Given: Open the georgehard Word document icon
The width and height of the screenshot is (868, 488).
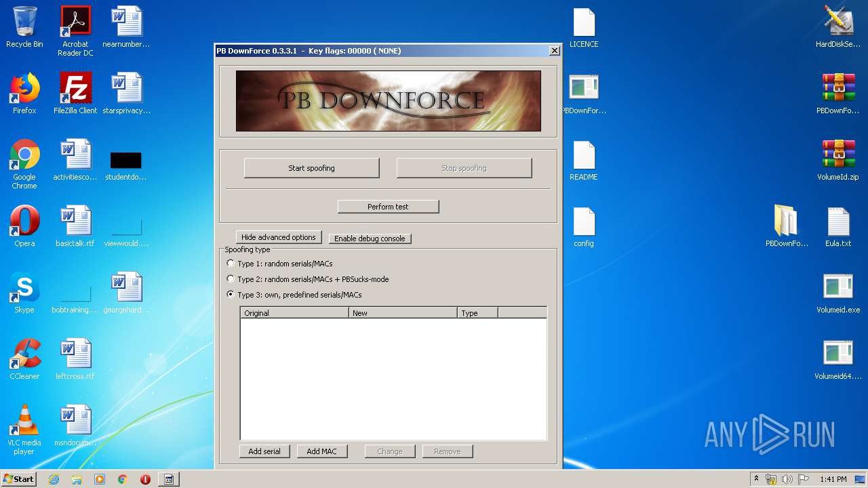Looking at the screenshot, I should [126, 293].
